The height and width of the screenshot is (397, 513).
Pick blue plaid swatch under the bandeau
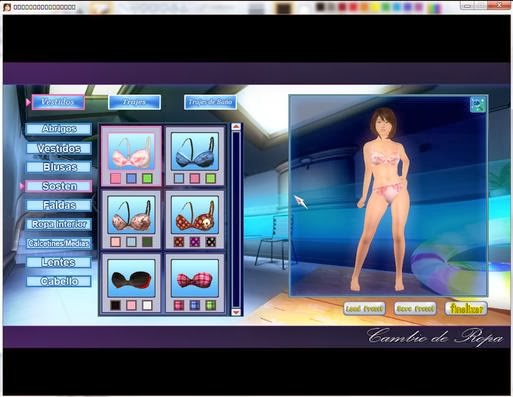[195, 305]
